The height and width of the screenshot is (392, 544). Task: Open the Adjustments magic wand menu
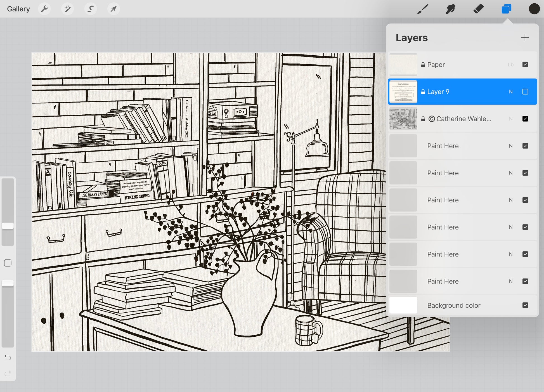coord(67,9)
